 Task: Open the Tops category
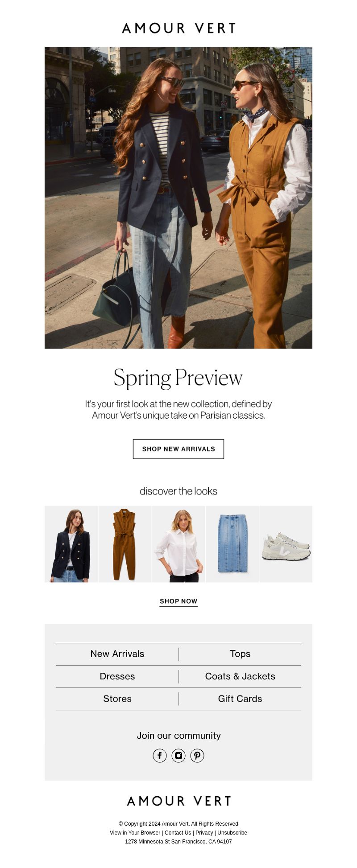240,654
